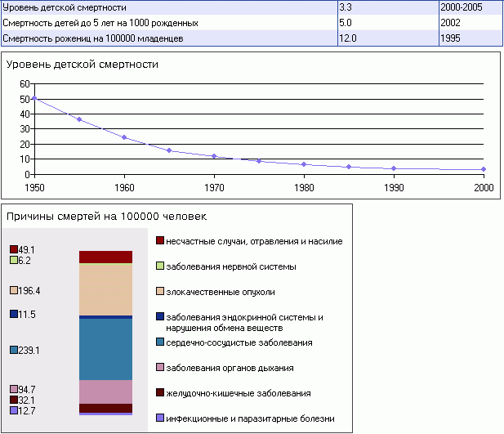Click the beige segment of the stacked bar

105,289
